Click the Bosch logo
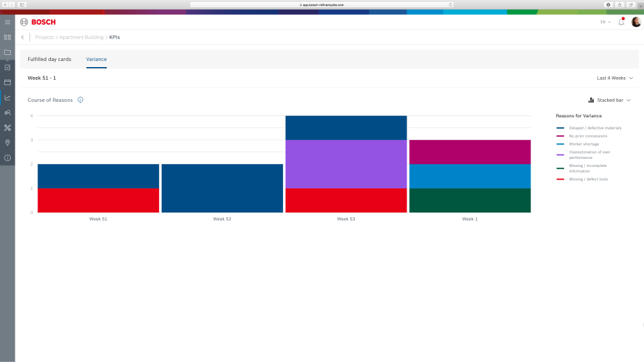Image resolution: width=644 pixels, height=362 pixels. 38,22
